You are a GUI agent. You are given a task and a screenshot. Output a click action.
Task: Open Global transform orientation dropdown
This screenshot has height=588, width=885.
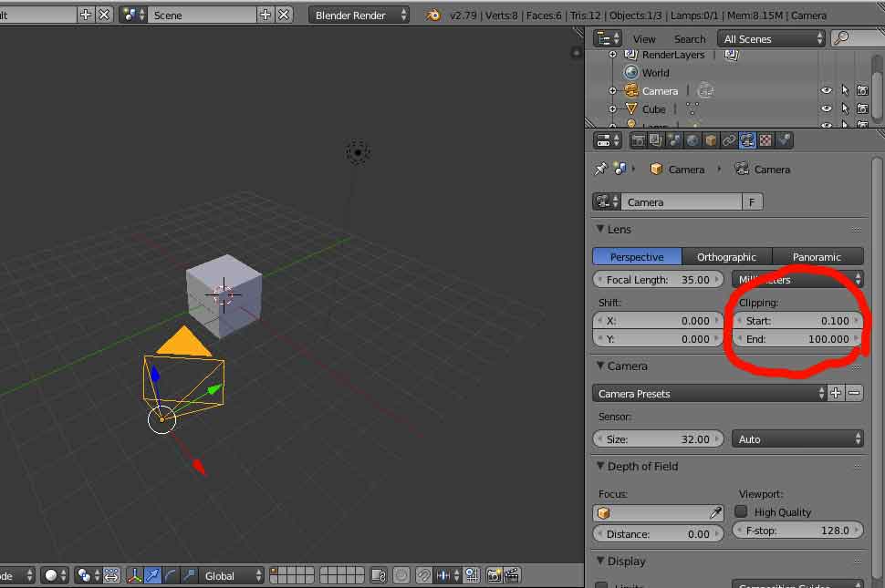pyautogui.click(x=232, y=575)
